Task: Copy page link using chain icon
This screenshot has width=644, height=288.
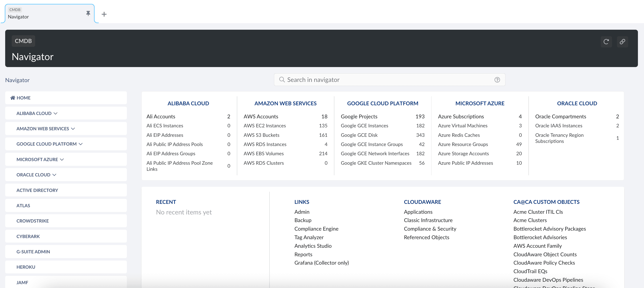Action: pos(622,42)
